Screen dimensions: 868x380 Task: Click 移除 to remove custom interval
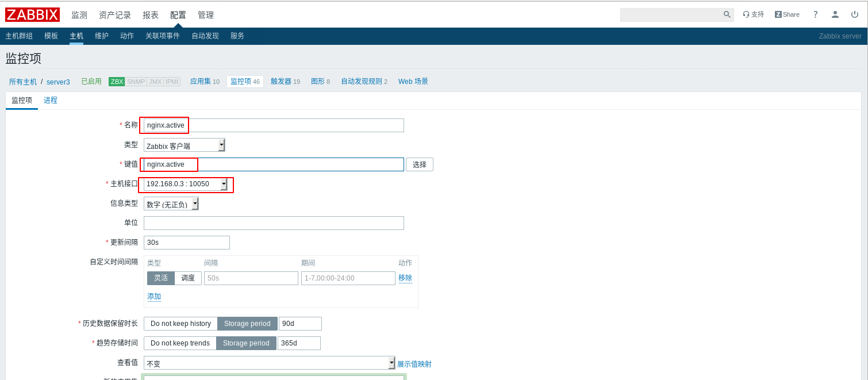tap(405, 278)
